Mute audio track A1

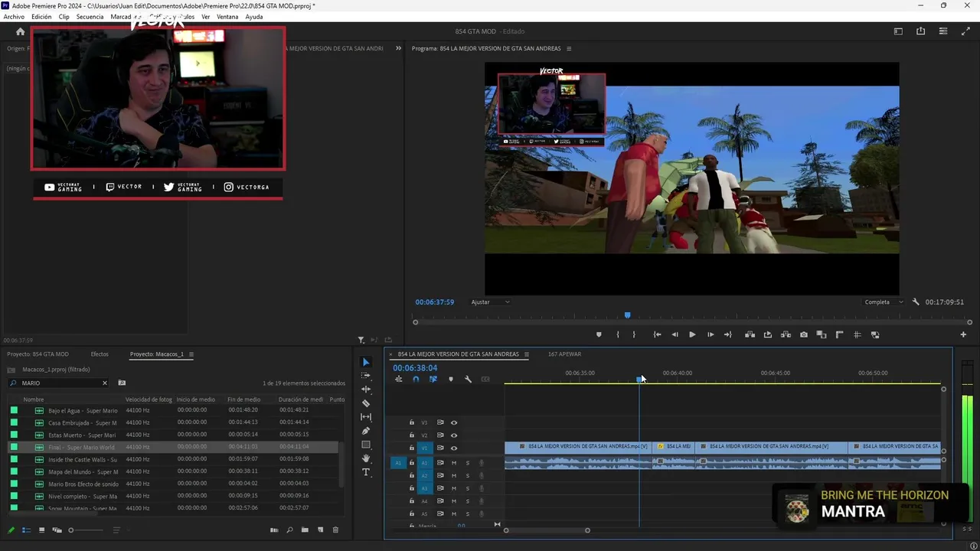454,463
